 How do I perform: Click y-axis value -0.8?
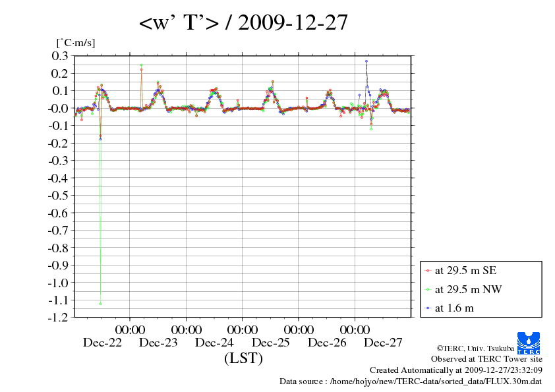pyautogui.click(x=58, y=248)
